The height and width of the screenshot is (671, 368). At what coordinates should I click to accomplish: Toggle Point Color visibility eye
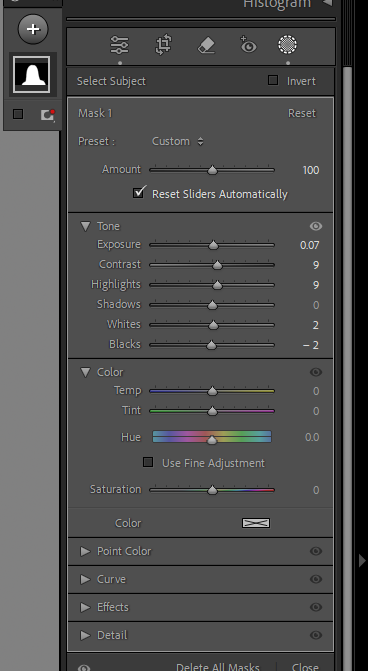coord(316,551)
